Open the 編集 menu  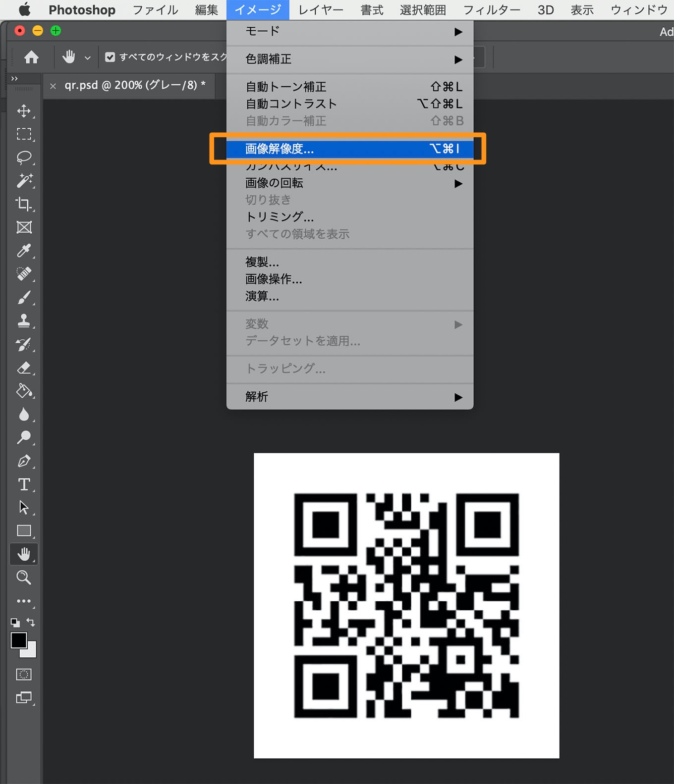207,10
